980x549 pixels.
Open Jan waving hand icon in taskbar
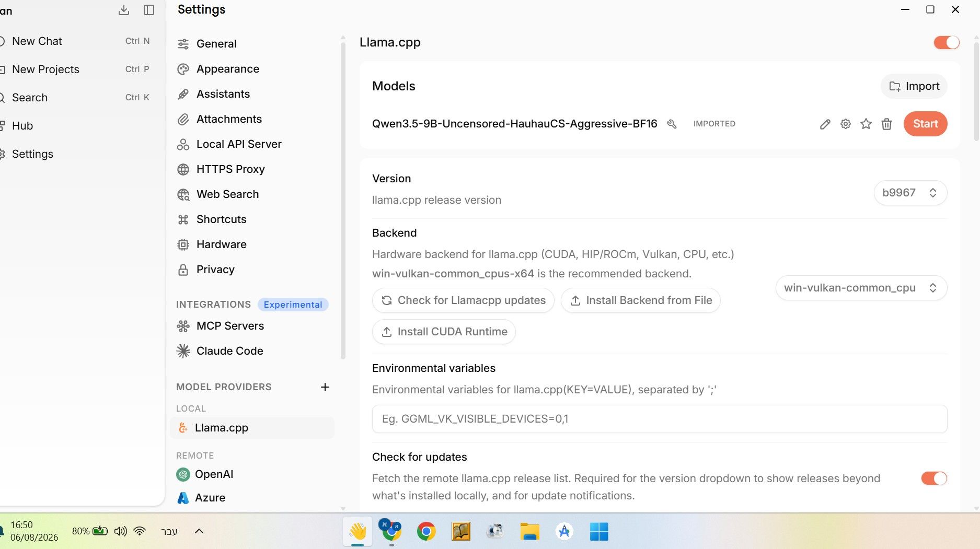[x=358, y=532]
